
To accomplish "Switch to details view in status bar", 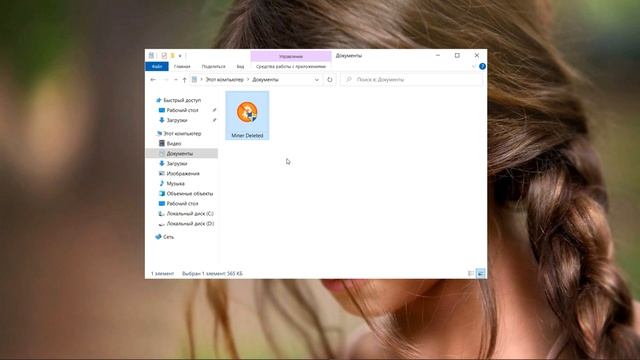I will [471, 273].
